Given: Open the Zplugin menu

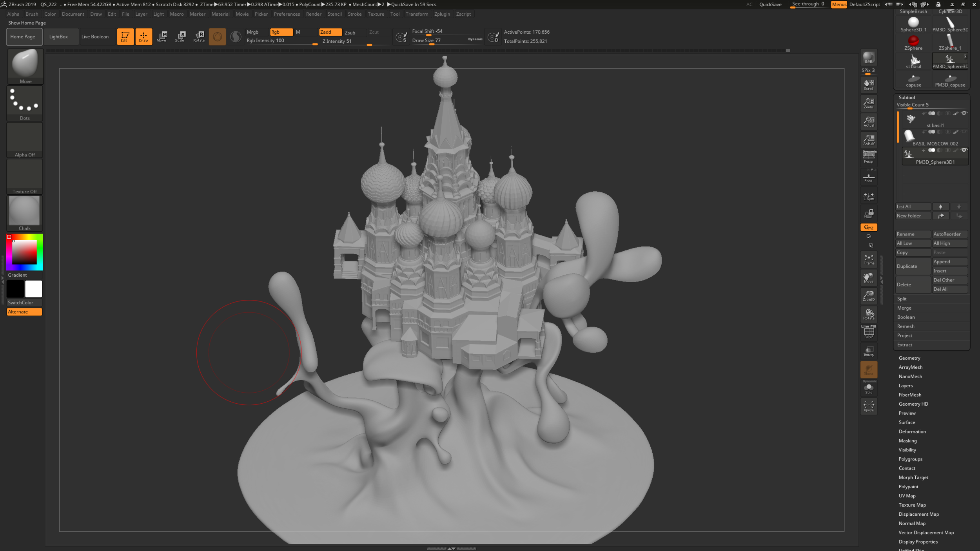Looking at the screenshot, I should pyautogui.click(x=442, y=14).
